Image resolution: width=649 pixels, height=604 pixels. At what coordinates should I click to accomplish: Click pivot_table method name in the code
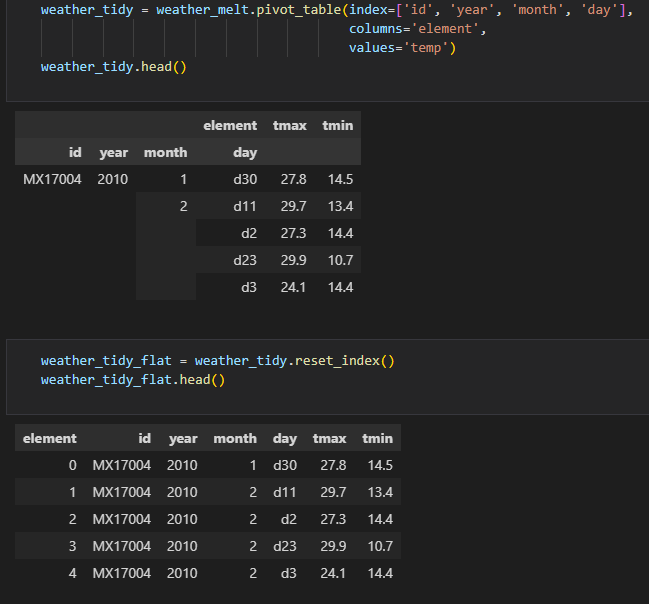pyautogui.click(x=299, y=10)
